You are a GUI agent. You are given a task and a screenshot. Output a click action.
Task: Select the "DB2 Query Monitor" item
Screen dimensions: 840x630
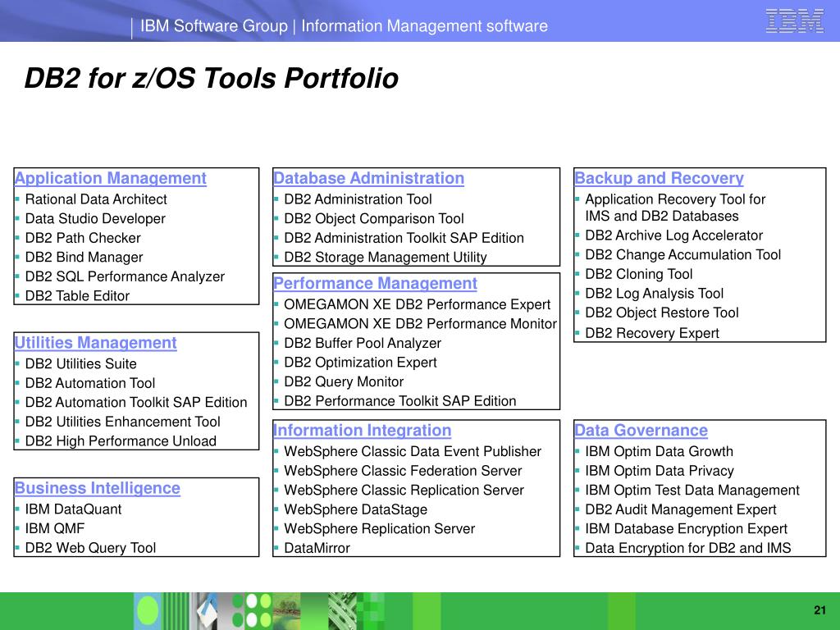click(344, 381)
